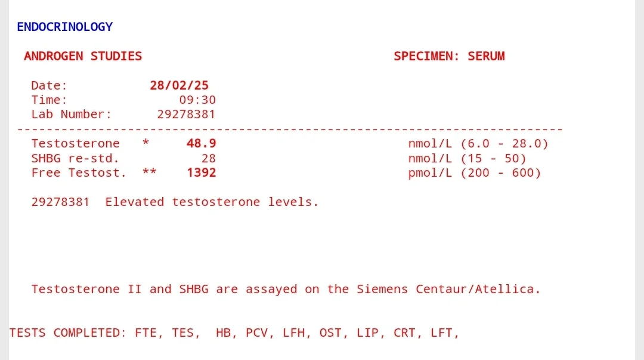
Task: Select the date value 28/02/25
Action: point(179,85)
